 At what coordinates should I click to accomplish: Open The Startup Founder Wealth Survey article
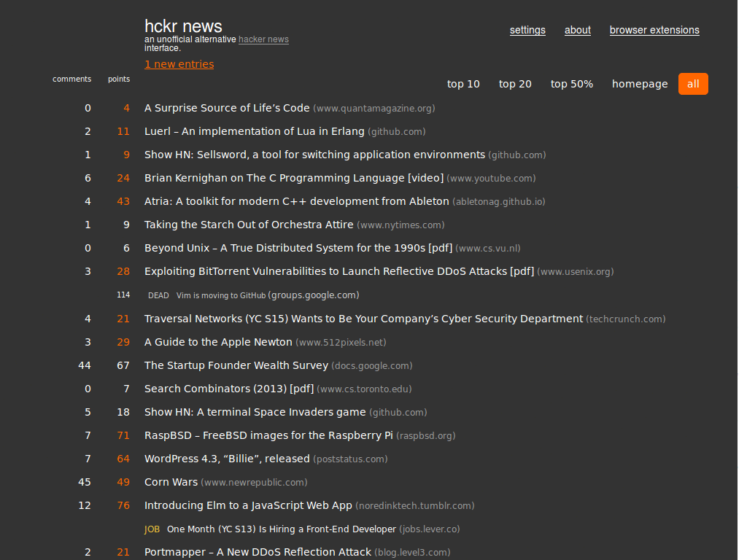(236, 365)
